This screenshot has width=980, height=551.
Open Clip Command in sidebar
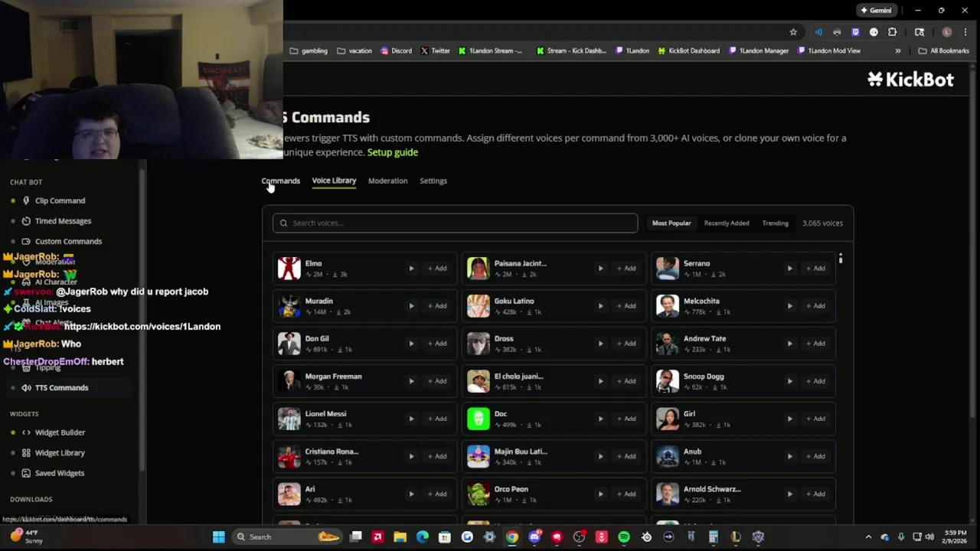click(x=60, y=201)
